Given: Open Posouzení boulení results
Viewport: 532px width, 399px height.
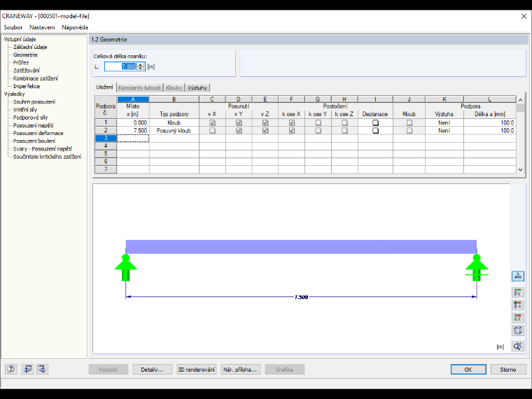Looking at the screenshot, I should click(34, 141).
